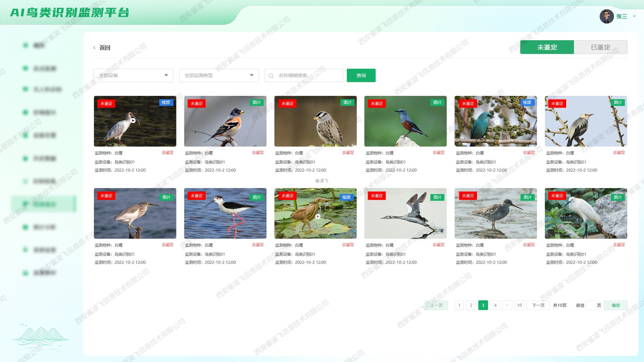Viewport: 644px width, 362px height.
Task: Click 去鉴定 link under the sparrow photo
Action: [348, 153]
